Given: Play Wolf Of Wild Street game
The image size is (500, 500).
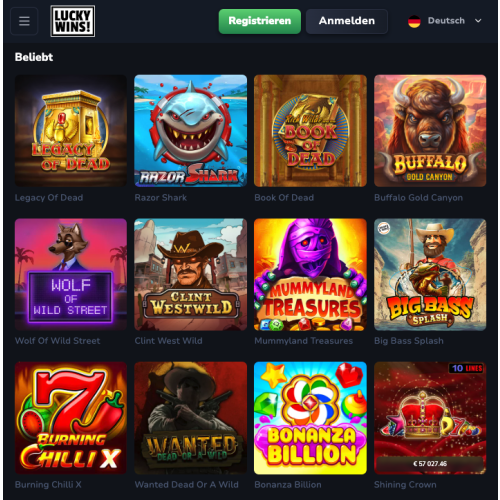Looking at the screenshot, I should (71, 274).
